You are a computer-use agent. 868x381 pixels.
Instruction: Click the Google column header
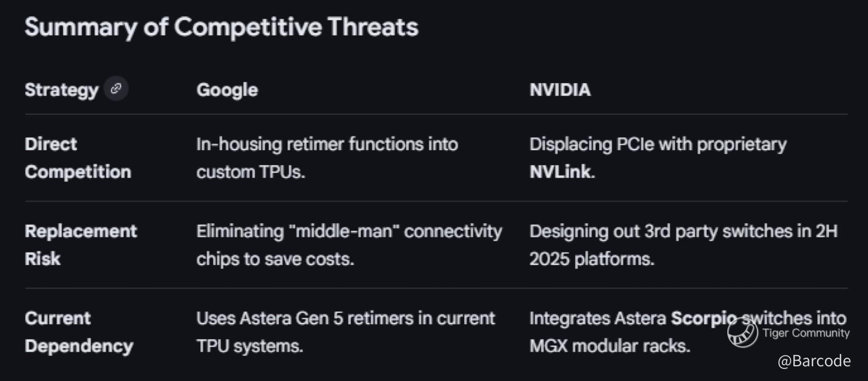(227, 90)
